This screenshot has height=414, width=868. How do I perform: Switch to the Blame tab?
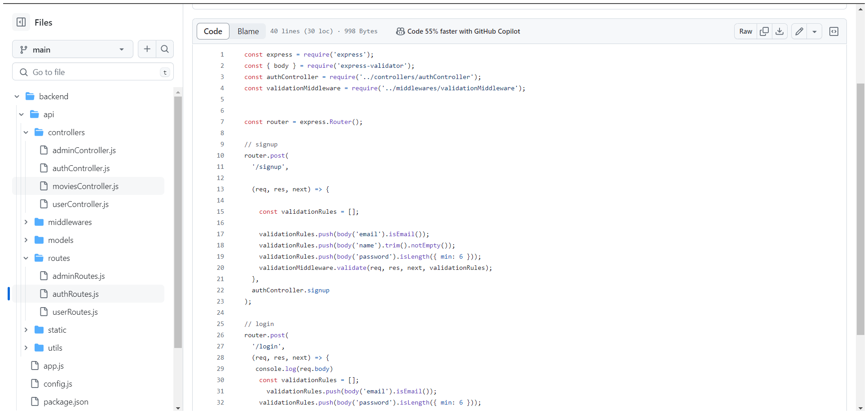click(248, 31)
